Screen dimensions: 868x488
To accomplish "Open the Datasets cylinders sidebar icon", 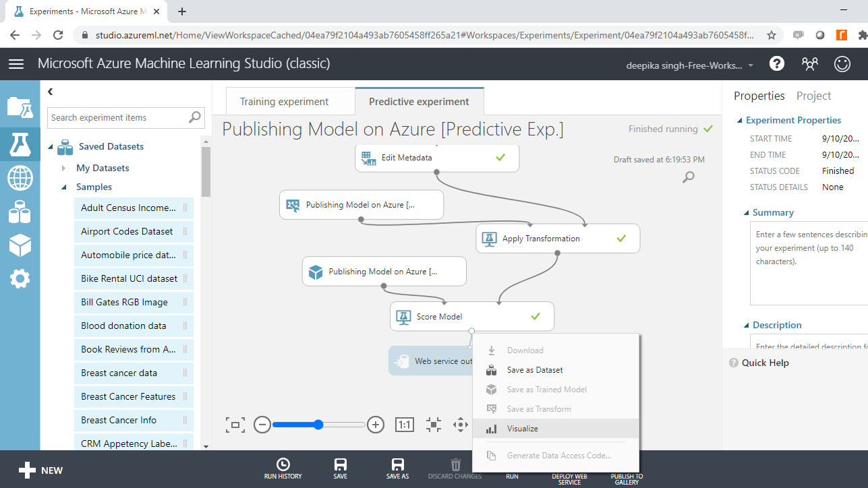I will pyautogui.click(x=20, y=212).
